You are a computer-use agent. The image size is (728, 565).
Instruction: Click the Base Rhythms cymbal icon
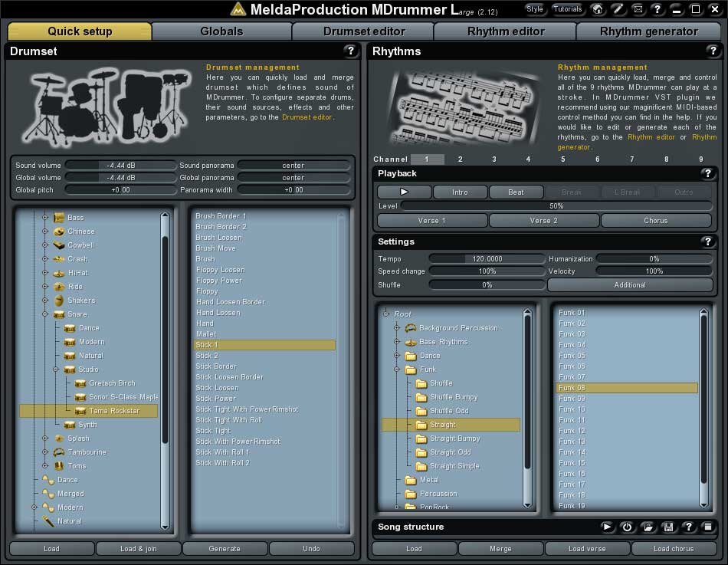411,342
